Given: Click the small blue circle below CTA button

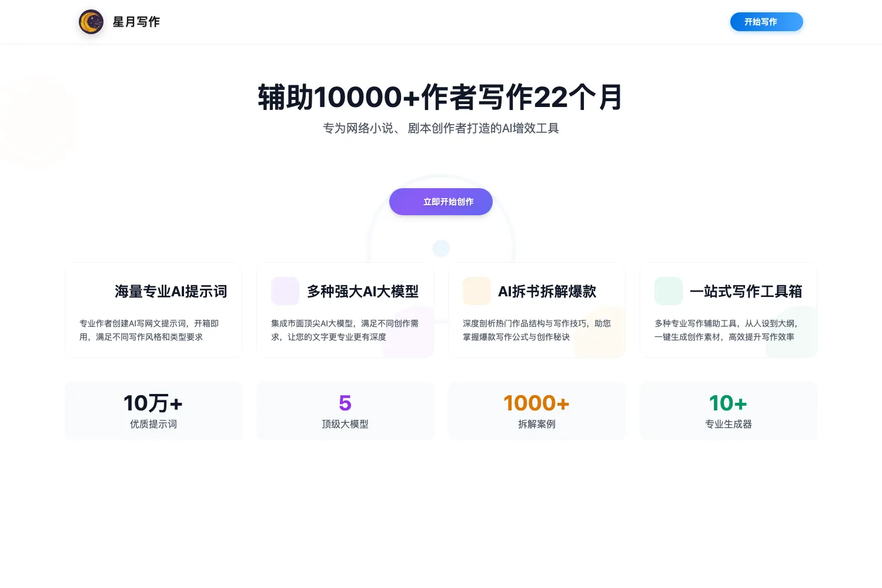Looking at the screenshot, I should [x=441, y=248].
